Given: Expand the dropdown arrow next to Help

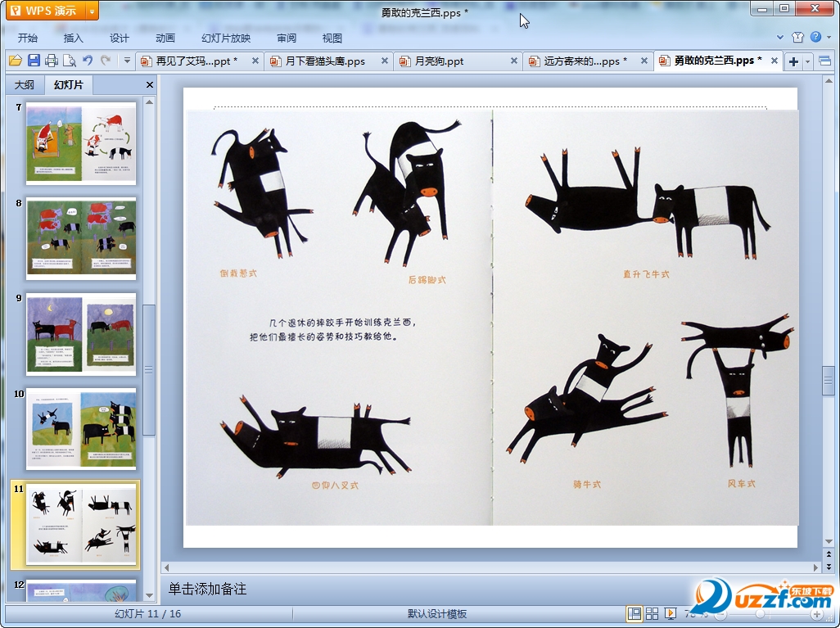Looking at the screenshot, I should pyautogui.click(x=829, y=37).
